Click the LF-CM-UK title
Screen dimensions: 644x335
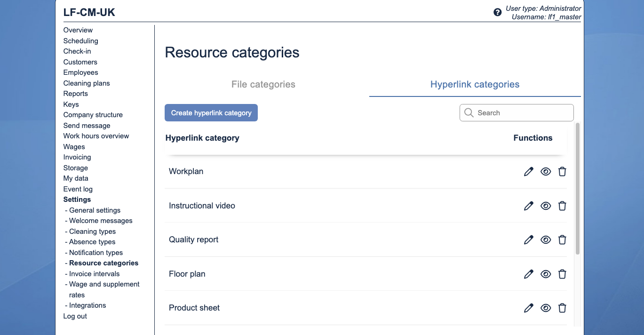(89, 13)
